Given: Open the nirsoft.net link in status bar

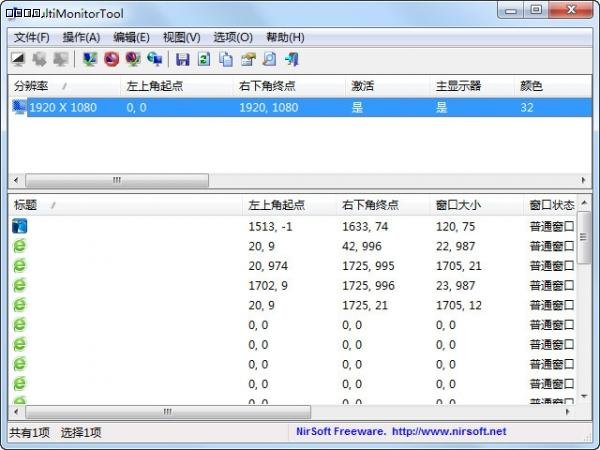Looking at the screenshot, I should click(x=449, y=432).
